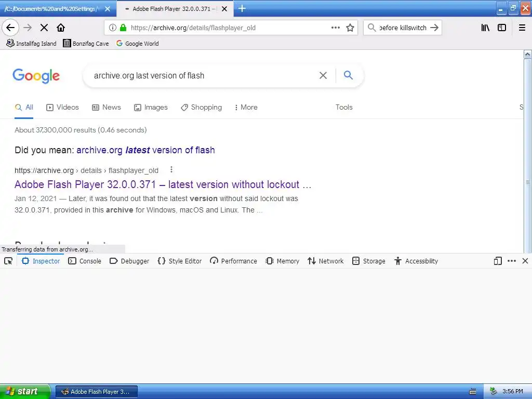Screen dimensions: 532x399
Task: Click the Google logo
Action: point(36,76)
